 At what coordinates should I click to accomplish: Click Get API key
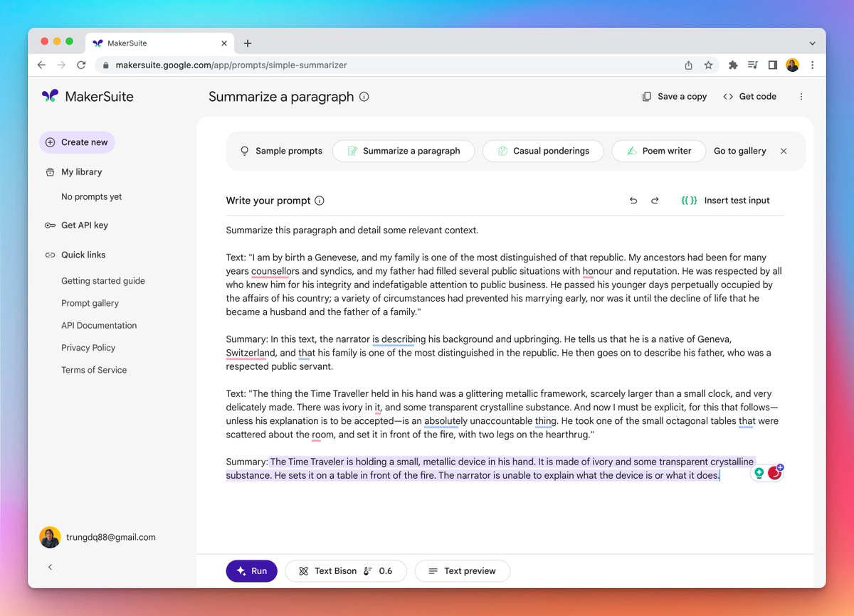click(x=76, y=225)
